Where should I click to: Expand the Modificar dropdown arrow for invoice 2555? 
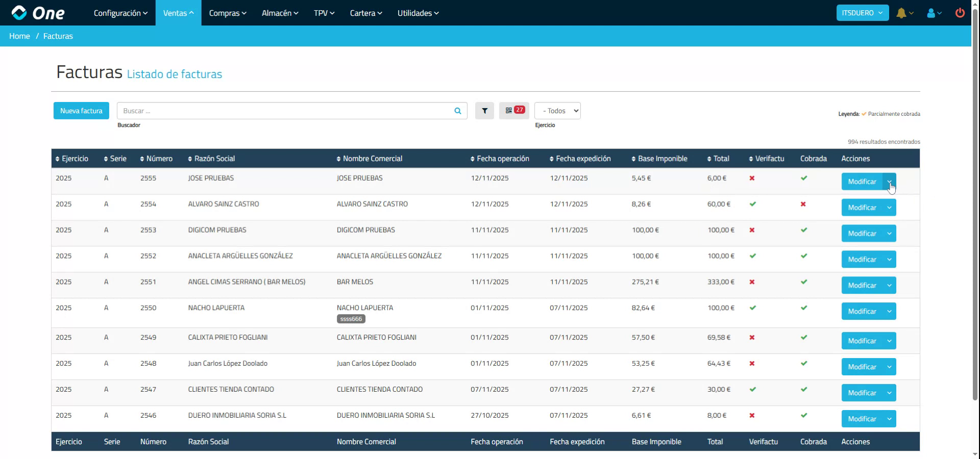pyautogui.click(x=889, y=182)
